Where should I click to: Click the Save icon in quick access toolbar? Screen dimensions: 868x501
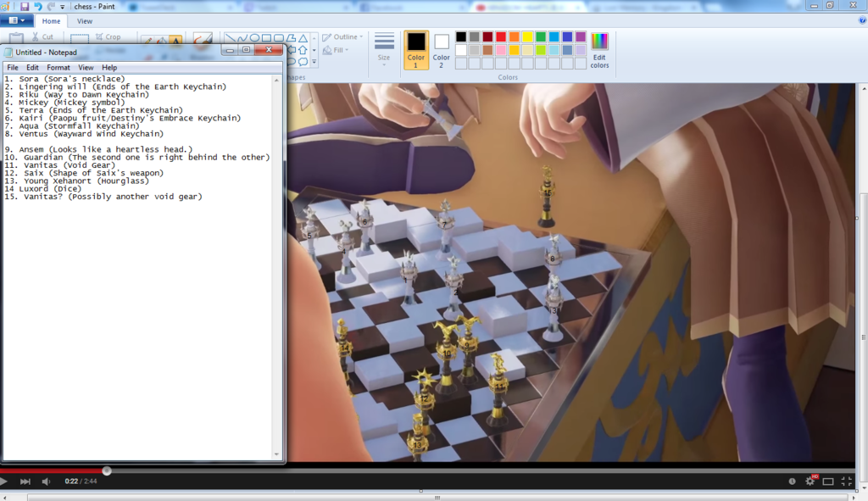pyautogui.click(x=25, y=7)
